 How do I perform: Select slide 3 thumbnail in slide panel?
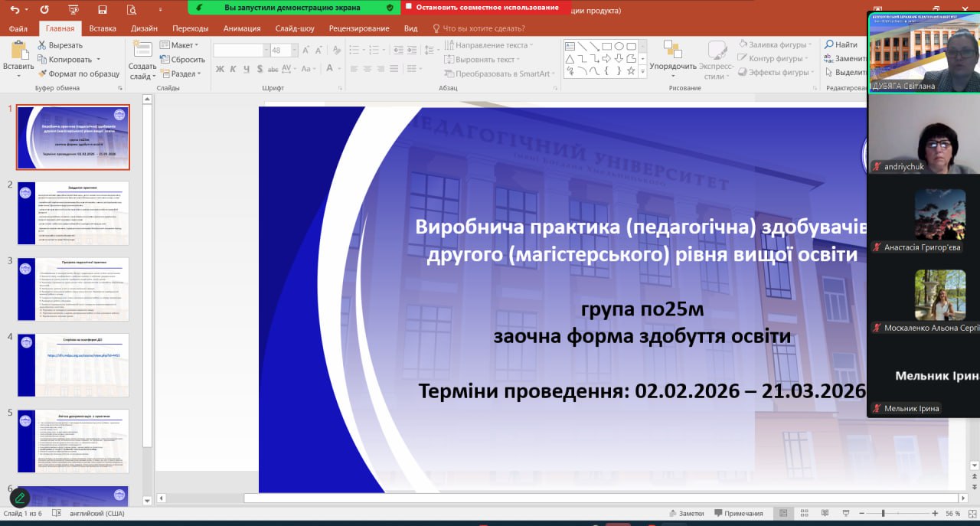point(73,289)
